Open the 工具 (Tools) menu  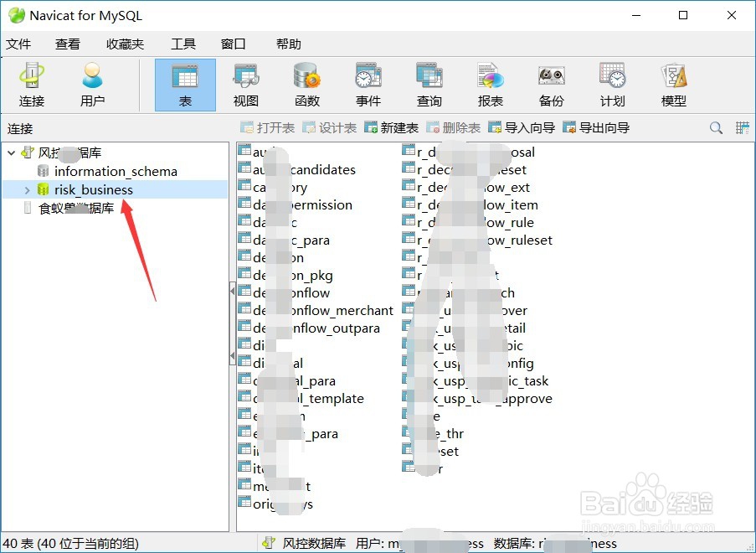point(183,44)
